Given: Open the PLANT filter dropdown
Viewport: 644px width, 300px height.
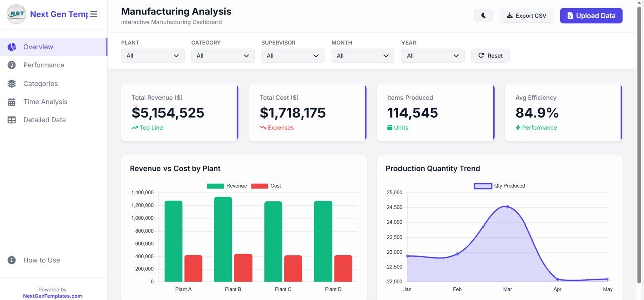Looking at the screenshot, I should (x=152, y=55).
